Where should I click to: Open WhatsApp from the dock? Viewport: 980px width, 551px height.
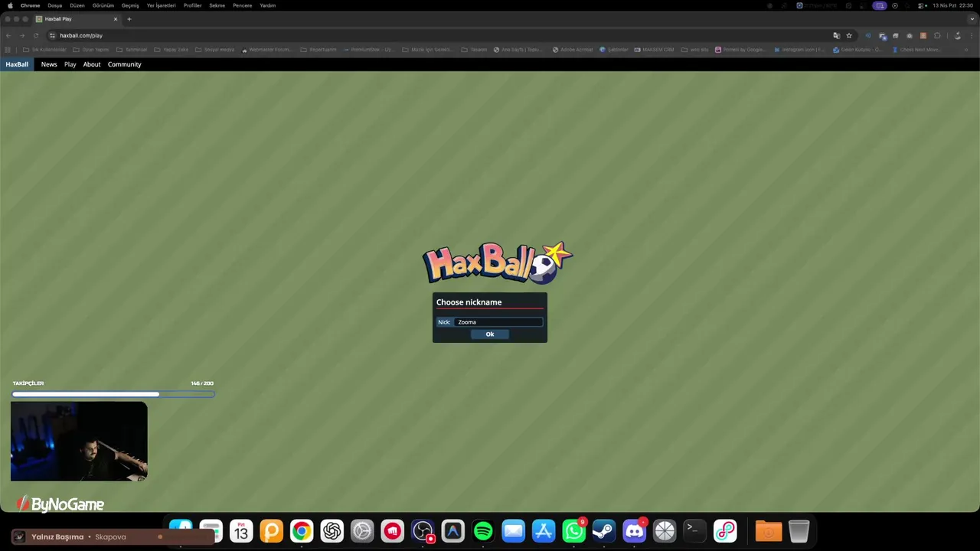pos(574,531)
